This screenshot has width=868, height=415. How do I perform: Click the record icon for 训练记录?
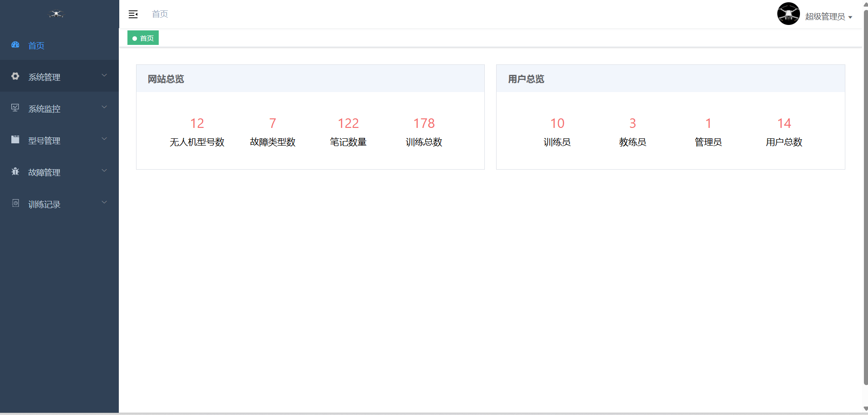15,203
